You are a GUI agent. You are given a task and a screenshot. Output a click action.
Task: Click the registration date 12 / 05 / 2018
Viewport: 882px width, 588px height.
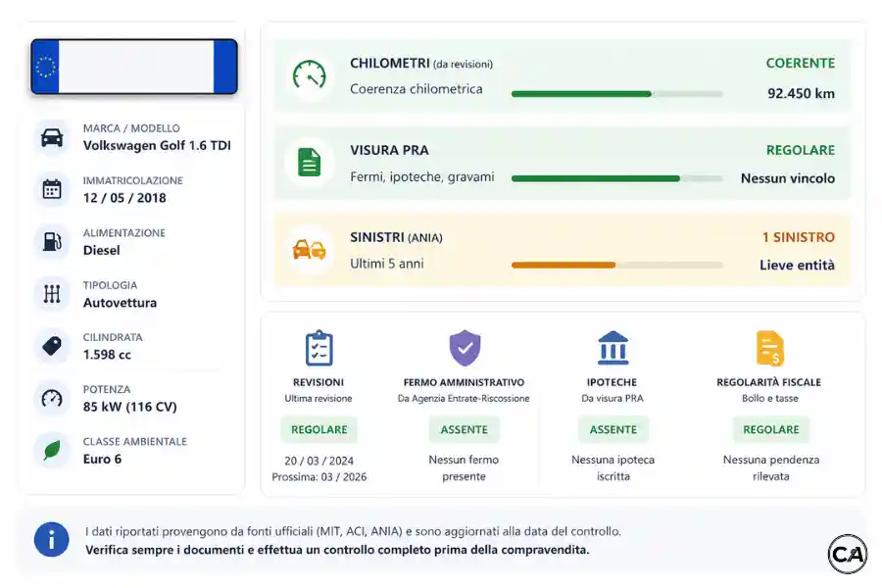click(x=124, y=198)
